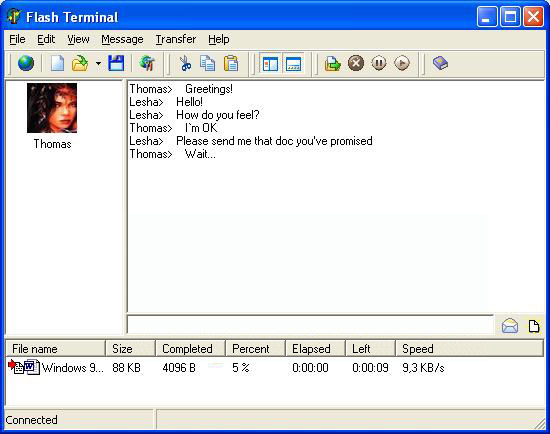Open the connection settings tools icon
The image size is (550, 434).
147,64
